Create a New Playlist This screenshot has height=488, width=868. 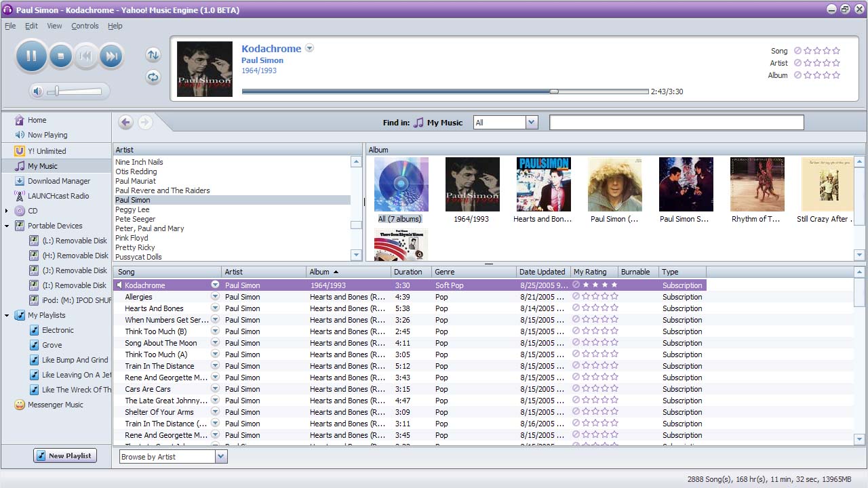coord(65,455)
